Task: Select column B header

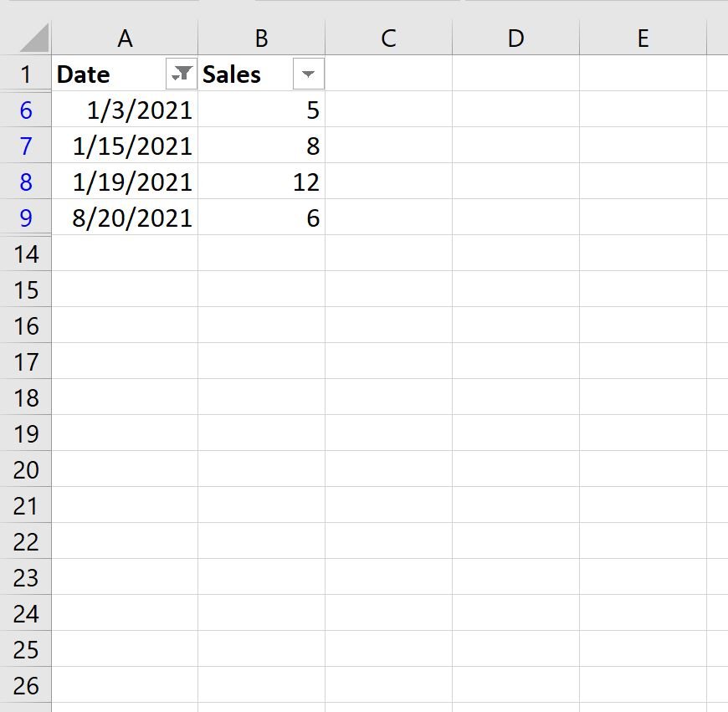Action: 261,38
